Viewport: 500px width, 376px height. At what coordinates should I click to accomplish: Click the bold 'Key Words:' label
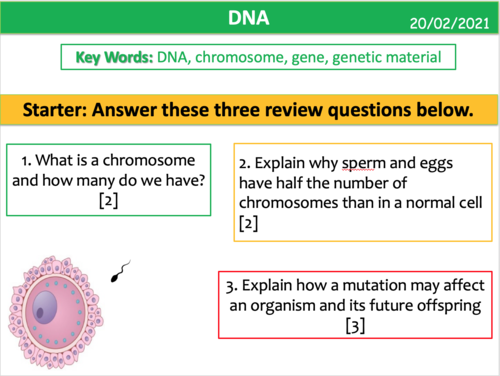[x=114, y=57]
